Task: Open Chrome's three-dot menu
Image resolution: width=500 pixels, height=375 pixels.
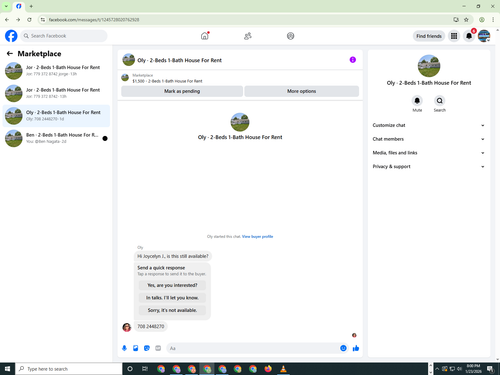Action: click(x=493, y=20)
